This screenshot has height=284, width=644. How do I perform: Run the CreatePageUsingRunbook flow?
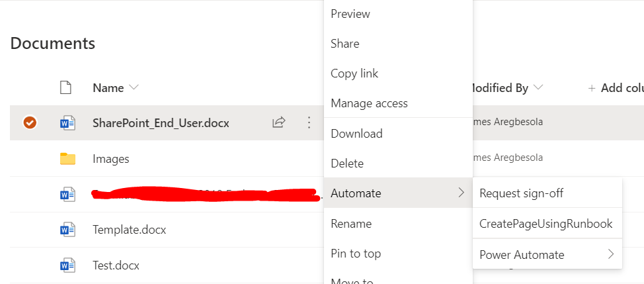coord(547,224)
